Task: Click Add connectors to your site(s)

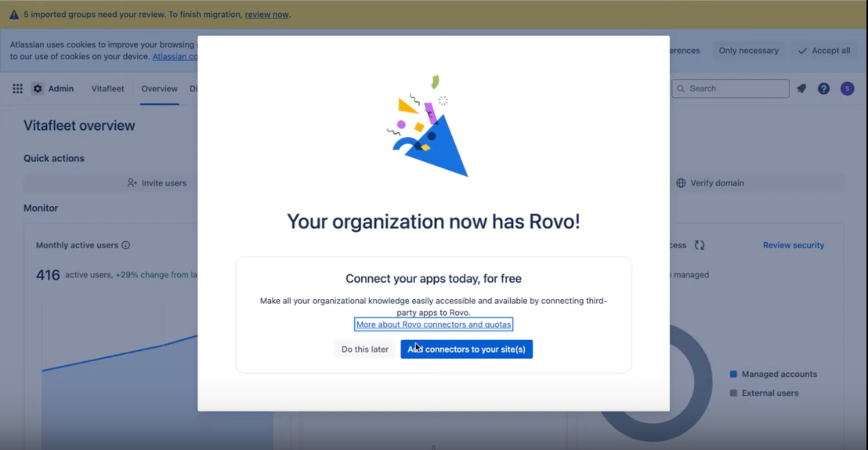Action: click(467, 349)
